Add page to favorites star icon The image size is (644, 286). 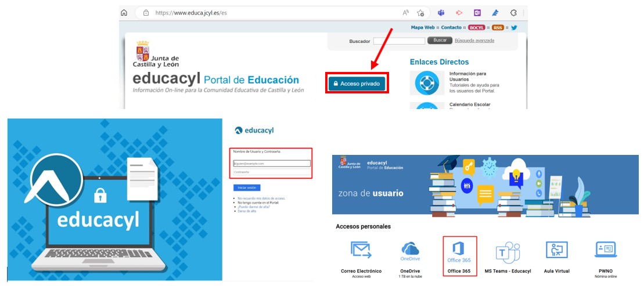pos(420,13)
